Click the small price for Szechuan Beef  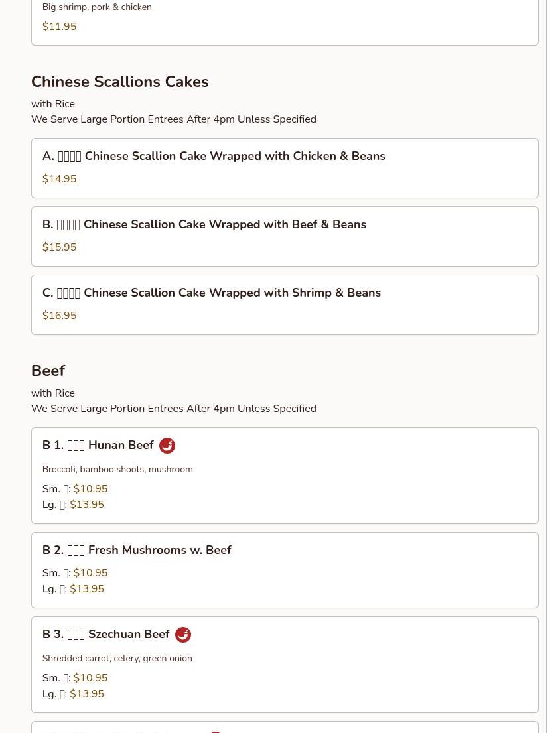pos(91,678)
